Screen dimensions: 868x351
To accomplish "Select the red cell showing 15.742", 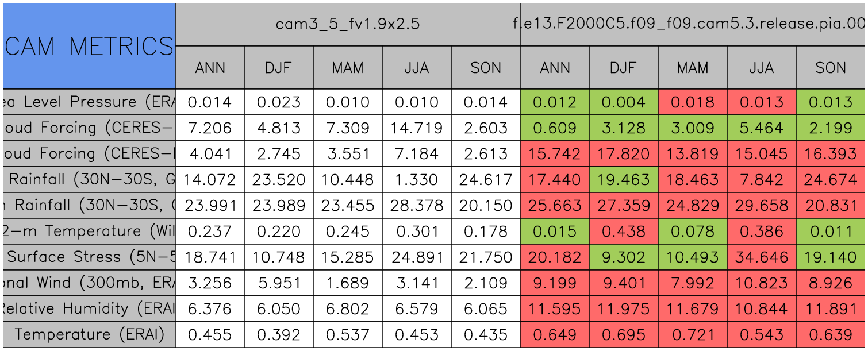I will pos(554,154).
